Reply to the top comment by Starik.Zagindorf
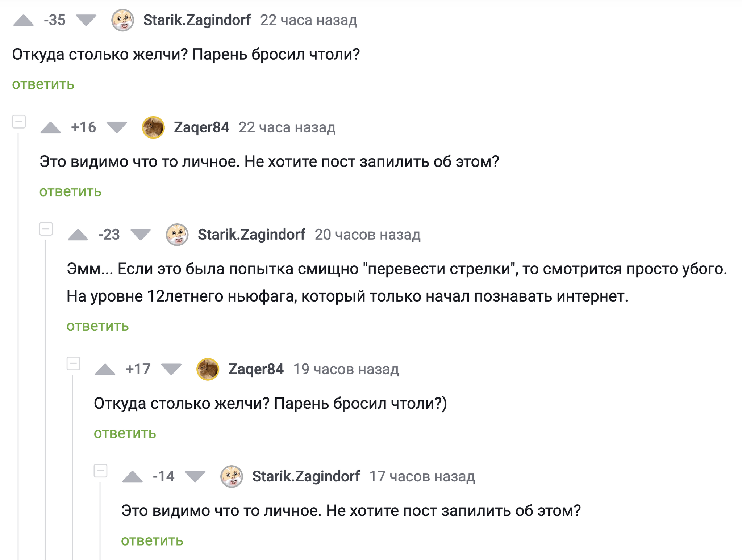Viewport: 742px width, 560px height. click(43, 84)
